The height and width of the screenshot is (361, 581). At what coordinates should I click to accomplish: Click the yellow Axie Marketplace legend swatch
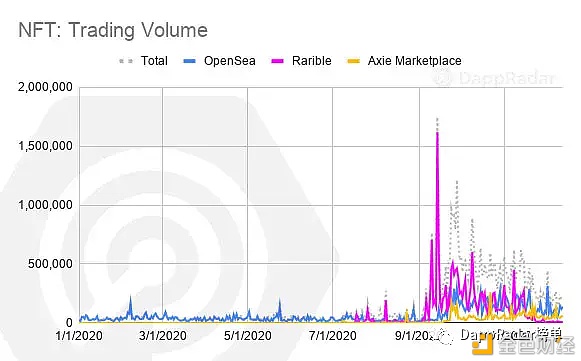pyautogui.click(x=353, y=61)
